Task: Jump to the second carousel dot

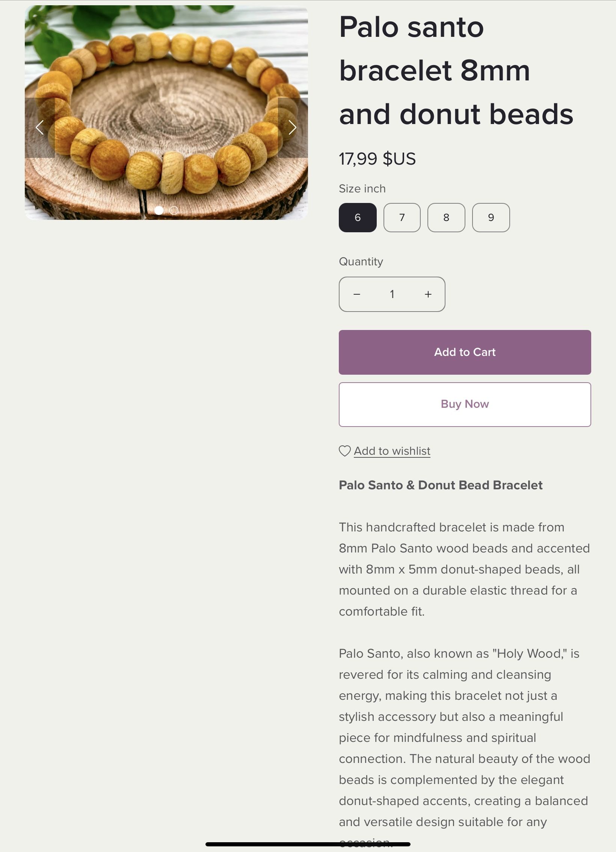Action: [174, 210]
